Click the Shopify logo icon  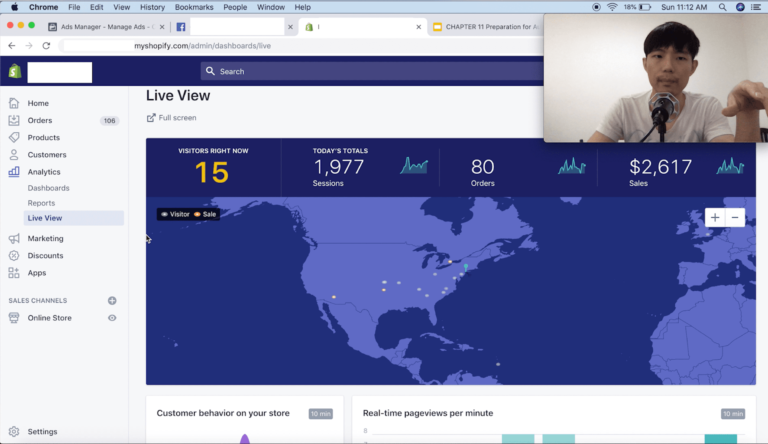pos(15,72)
